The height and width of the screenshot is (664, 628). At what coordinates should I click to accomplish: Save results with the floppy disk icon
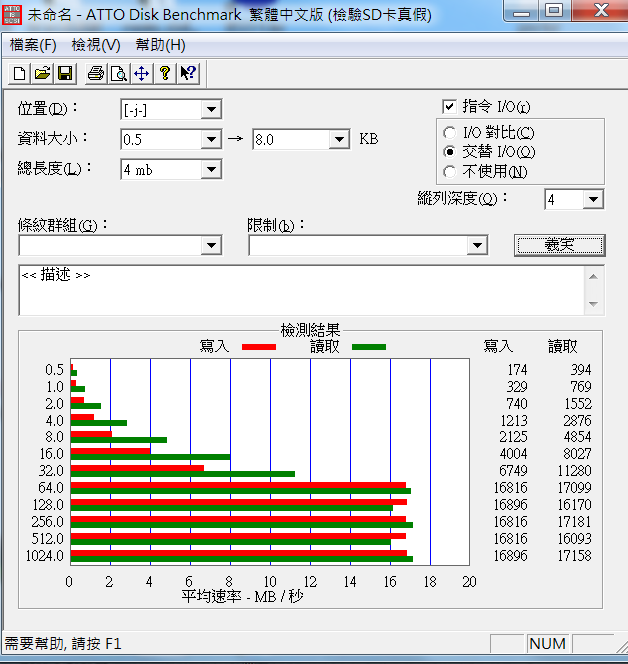[x=65, y=74]
